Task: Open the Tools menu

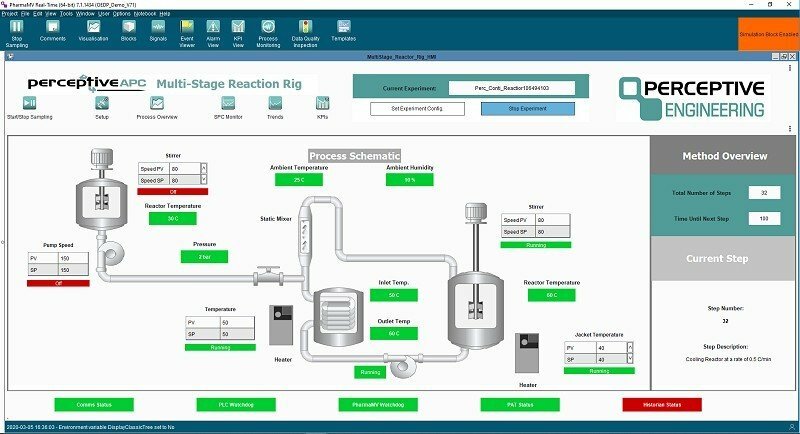Action: coord(66,14)
